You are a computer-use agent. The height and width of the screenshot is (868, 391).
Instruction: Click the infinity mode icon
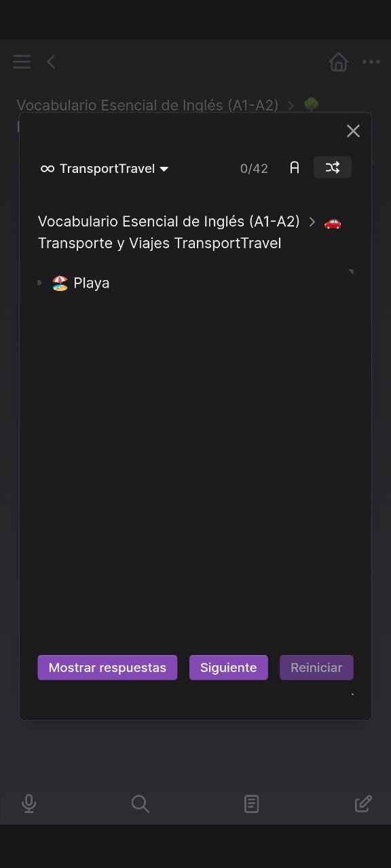[48, 168]
